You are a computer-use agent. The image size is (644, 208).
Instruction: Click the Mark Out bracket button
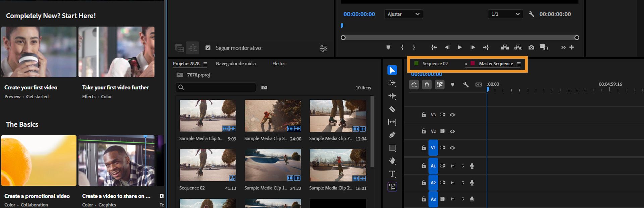414,47
